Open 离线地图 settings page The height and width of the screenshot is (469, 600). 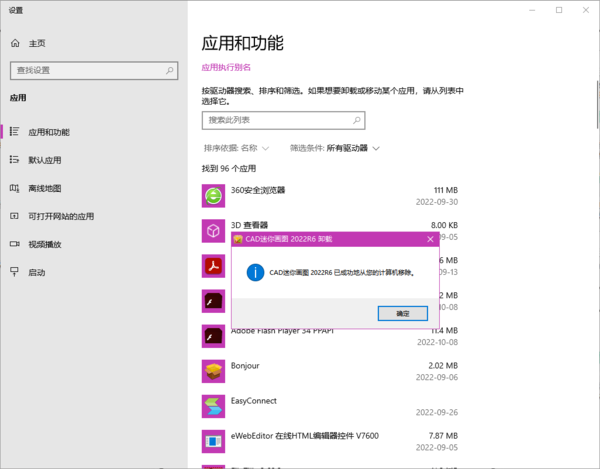click(44, 188)
